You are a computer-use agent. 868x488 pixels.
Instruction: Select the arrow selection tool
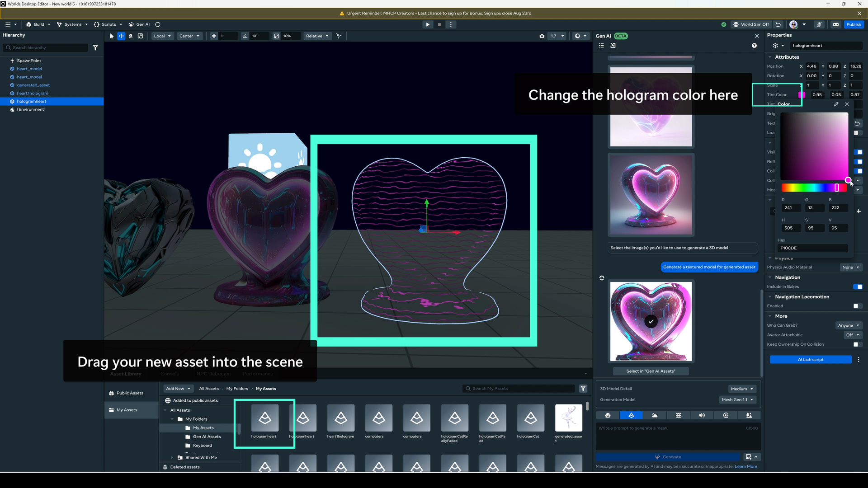pos(111,36)
